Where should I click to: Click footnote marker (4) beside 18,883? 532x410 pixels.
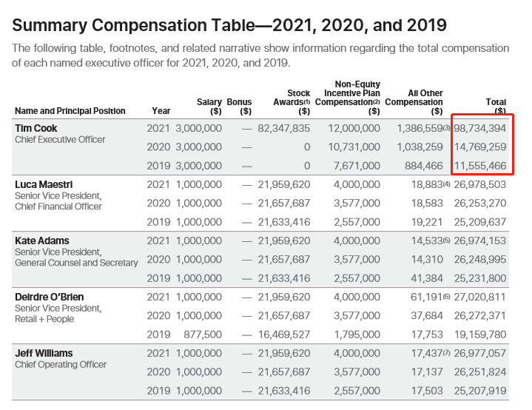pyautogui.click(x=446, y=184)
